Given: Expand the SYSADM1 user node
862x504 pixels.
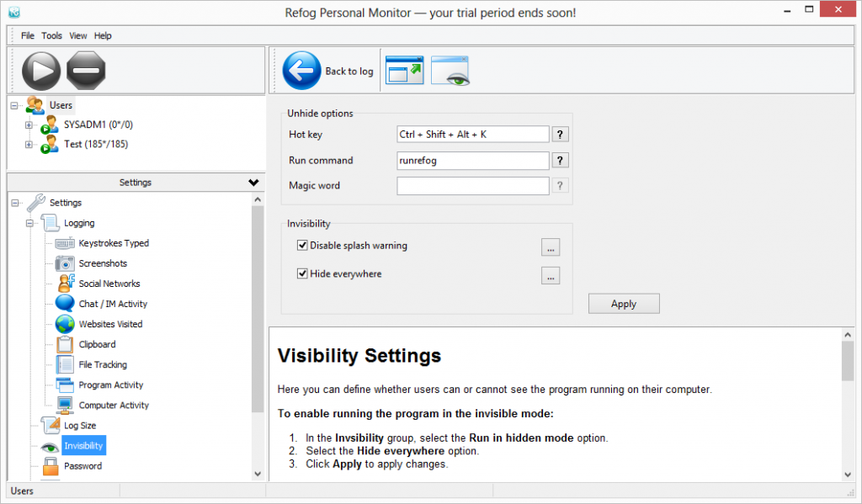Looking at the screenshot, I should pos(29,125).
